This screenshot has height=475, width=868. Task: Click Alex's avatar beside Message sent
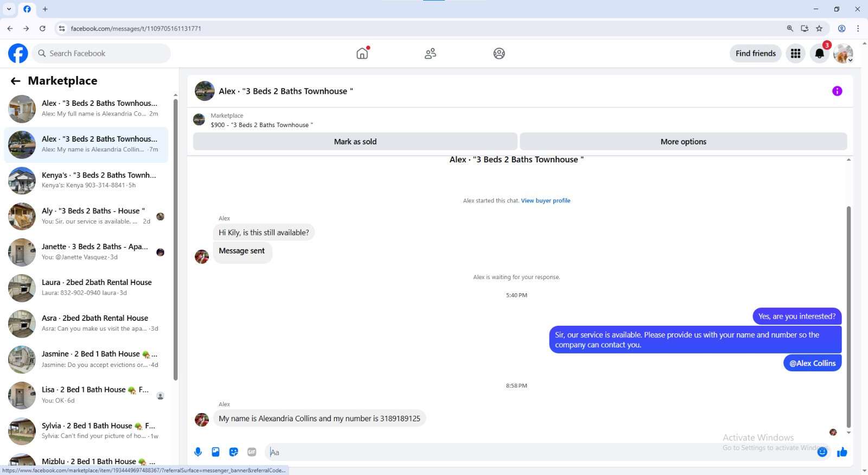tap(202, 257)
